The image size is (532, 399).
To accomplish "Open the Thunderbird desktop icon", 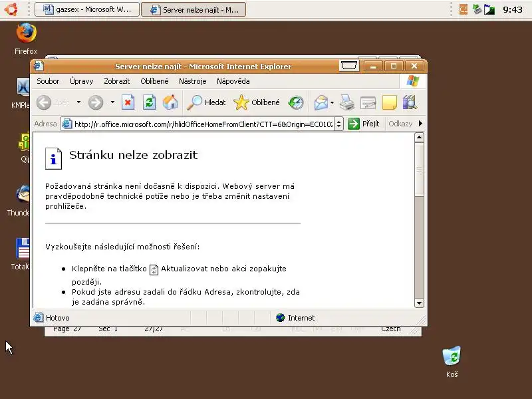I will tap(23, 194).
